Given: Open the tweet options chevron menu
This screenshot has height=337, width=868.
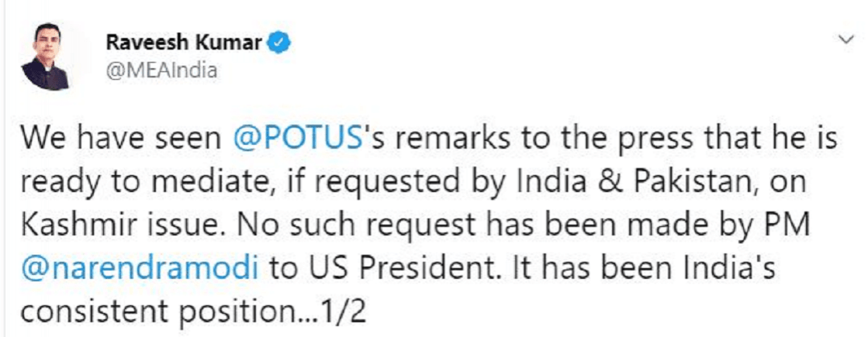Looking at the screenshot, I should pyautogui.click(x=846, y=37).
